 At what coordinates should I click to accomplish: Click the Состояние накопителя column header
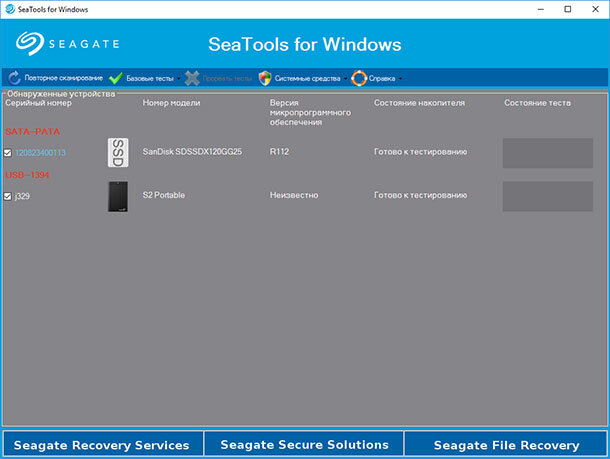coord(419,103)
